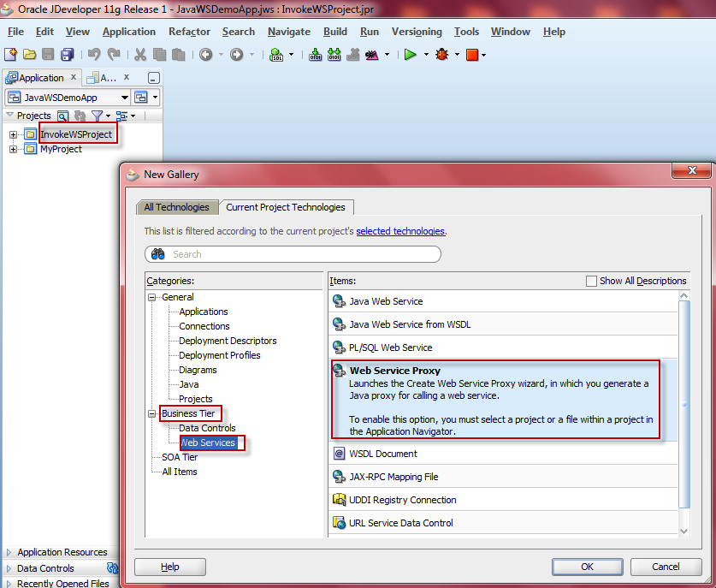Open the Tools menu
The width and height of the screenshot is (716, 588).
point(466,32)
